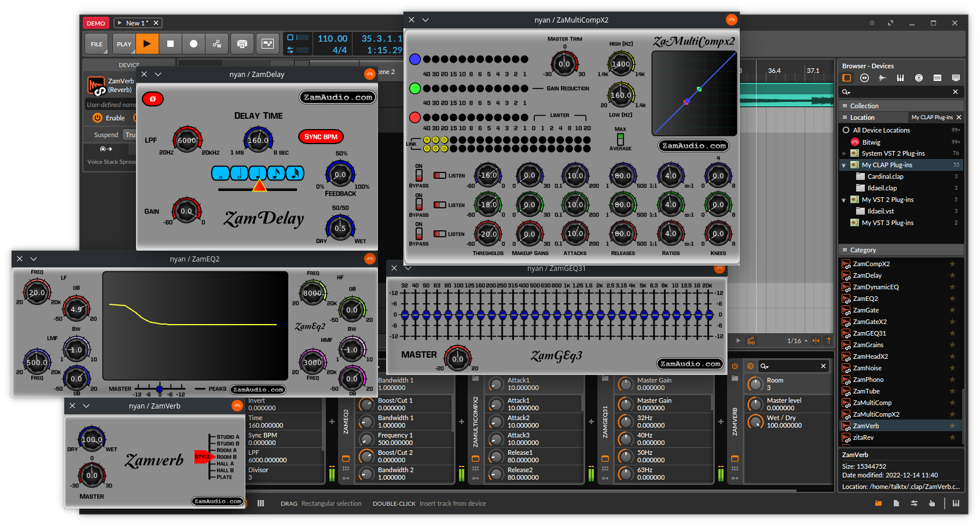Toggle second band LISTEN switch in ZaMultiCompX2
Image resolution: width=980 pixels, height=526 pixels.
click(440, 205)
